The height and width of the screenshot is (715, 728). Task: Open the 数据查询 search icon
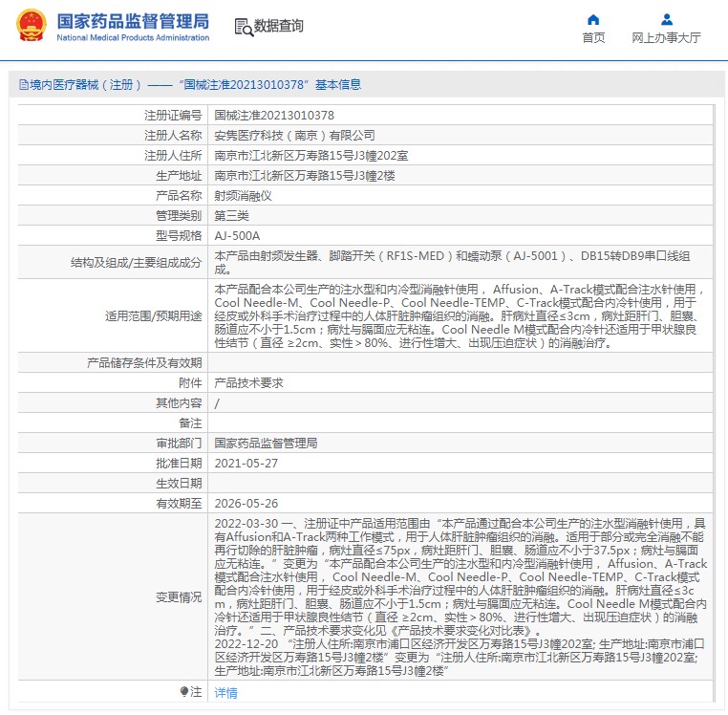coord(244,27)
